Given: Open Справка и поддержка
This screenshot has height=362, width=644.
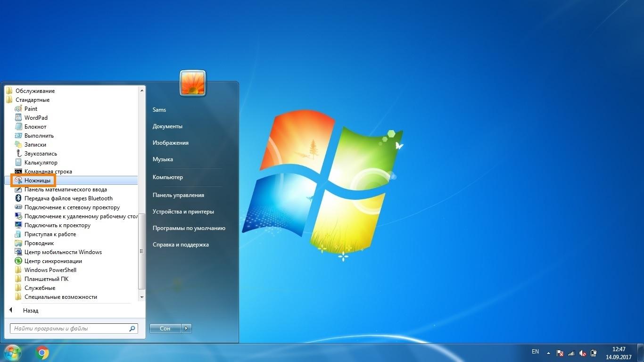Looking at the screenshot, I should (x=181, y=245).
